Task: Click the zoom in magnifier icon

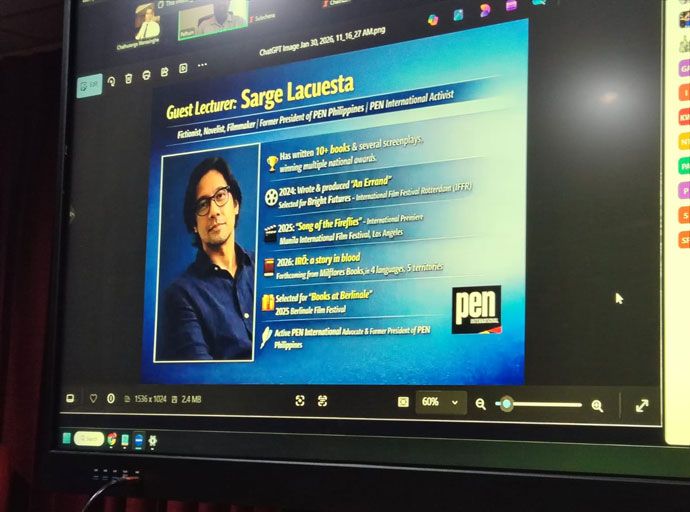Action: click(x=597, y=405)
